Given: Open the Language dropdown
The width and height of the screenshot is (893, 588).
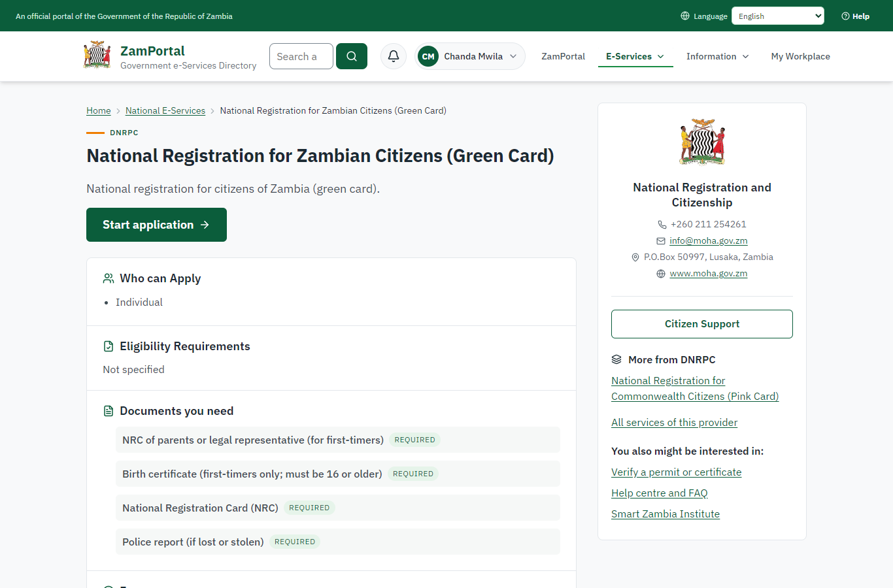Looking at the screenshot, I should (x=778, y=16).
